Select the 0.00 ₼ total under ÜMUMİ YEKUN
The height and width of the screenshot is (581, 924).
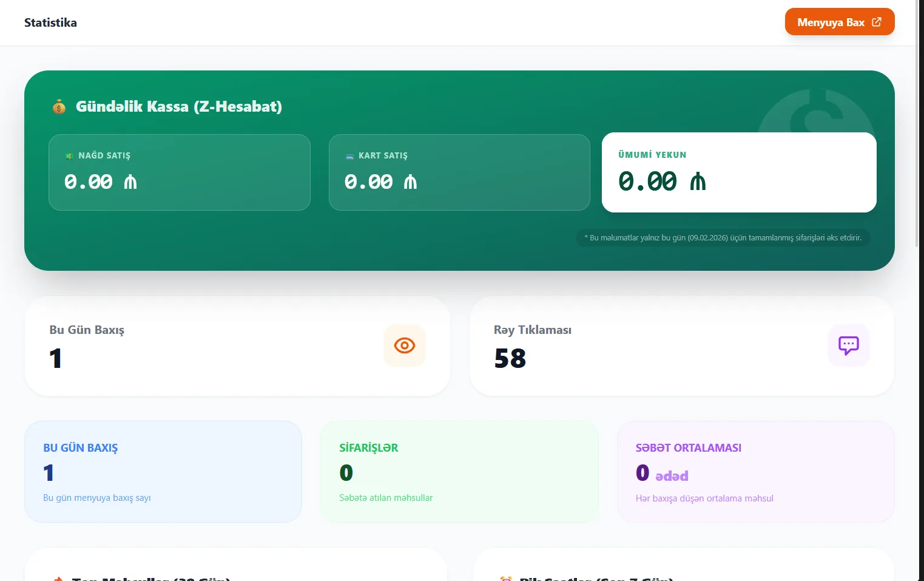(662, 181)
